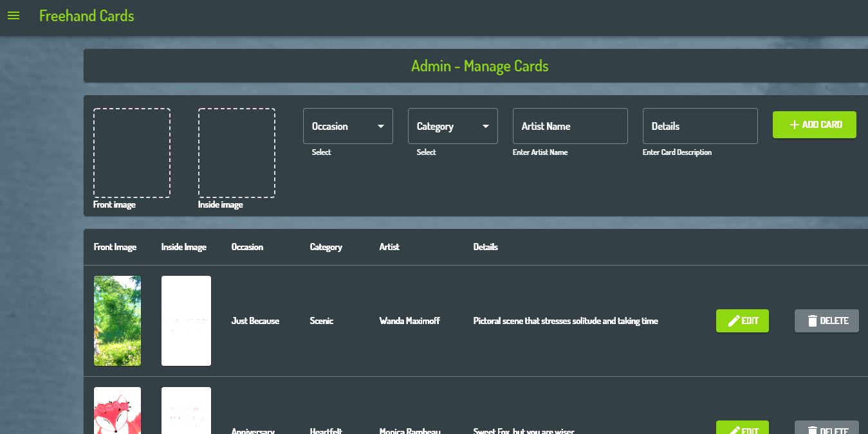Viewport: 868px width, 434px height.
Task: Click the trash icon for Scenic card
Action: coord(813,321)
